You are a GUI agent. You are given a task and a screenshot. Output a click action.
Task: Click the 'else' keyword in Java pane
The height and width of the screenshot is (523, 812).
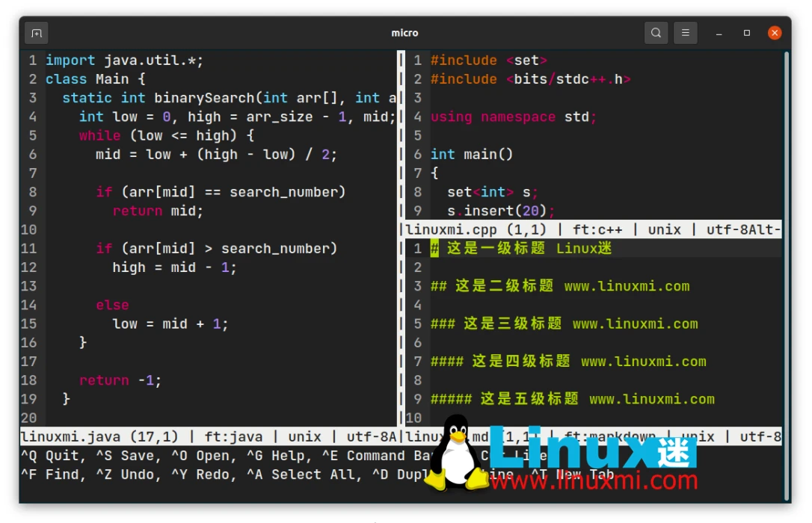pos(112,306)
